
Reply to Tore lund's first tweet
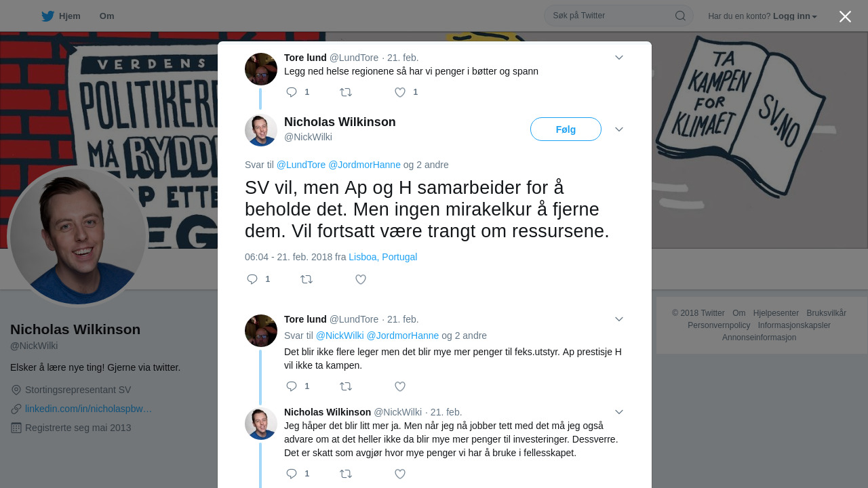(x=292, y=92)
